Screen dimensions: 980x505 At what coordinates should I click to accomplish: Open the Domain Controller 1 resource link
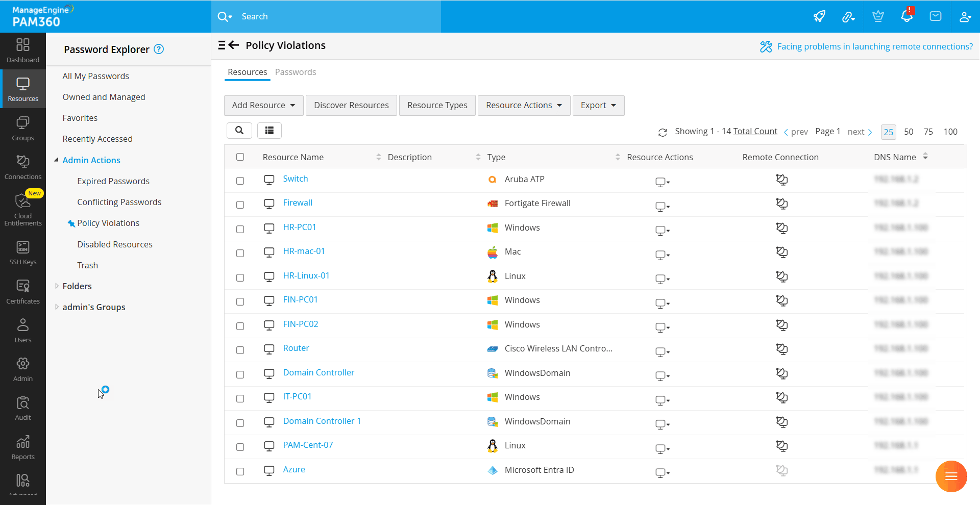tap(322, 421)
